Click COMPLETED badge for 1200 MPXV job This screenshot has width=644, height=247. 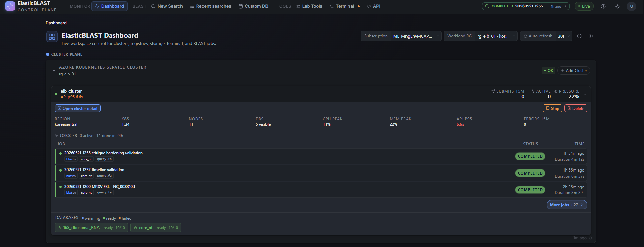pos(530,190)
